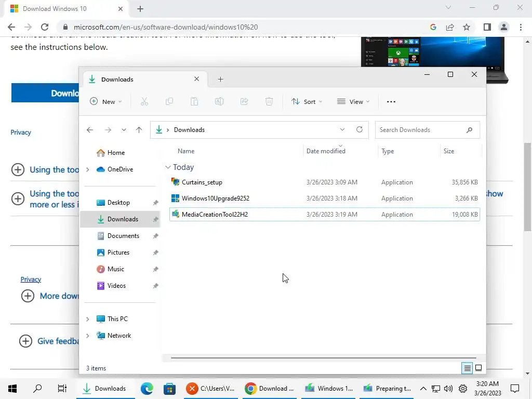
Task: Click the Copy icon in Explorer toolbar
Action: pos(169,101)
